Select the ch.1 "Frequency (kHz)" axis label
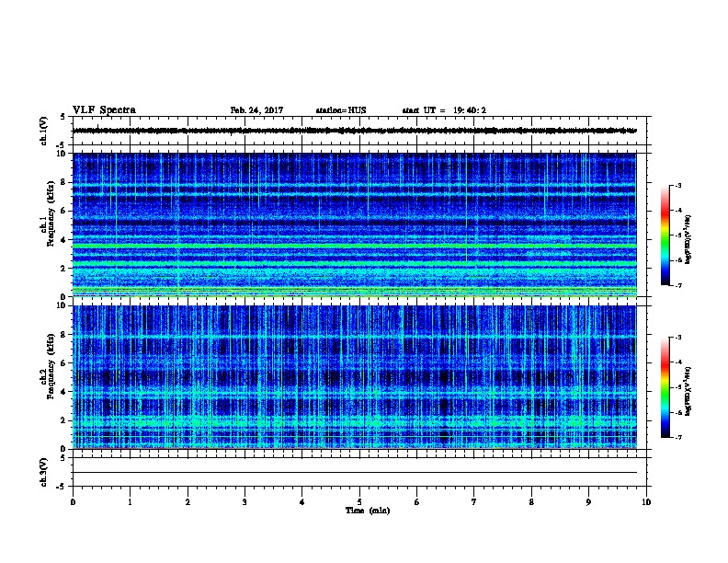Screen dimensions: 728x563 click(51, 213)
